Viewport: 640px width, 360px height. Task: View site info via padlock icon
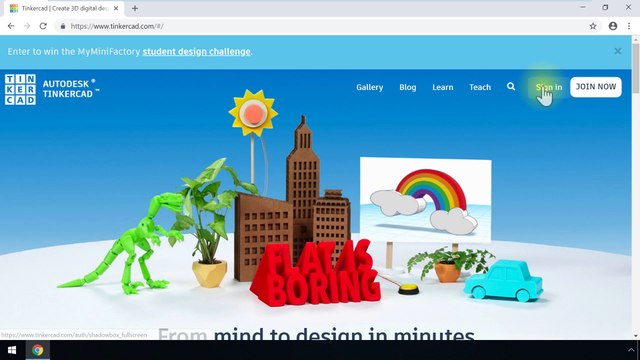(63, 26)
